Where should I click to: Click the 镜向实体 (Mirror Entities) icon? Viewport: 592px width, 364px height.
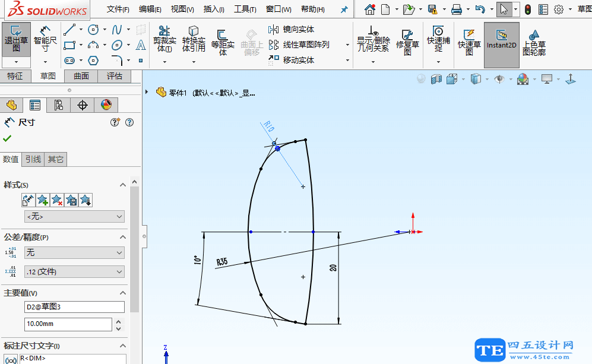click(x=294, y=29)
